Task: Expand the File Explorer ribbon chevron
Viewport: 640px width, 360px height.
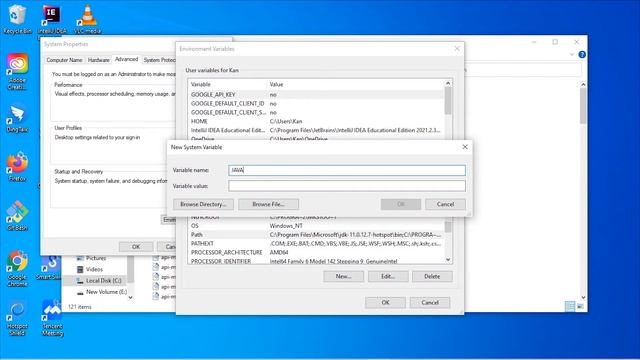Action: coord(572,54)
